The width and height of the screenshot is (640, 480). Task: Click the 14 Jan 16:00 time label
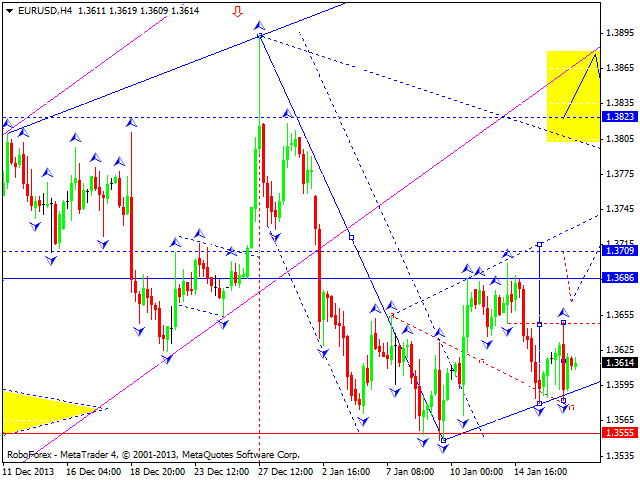tap(541, 471)
